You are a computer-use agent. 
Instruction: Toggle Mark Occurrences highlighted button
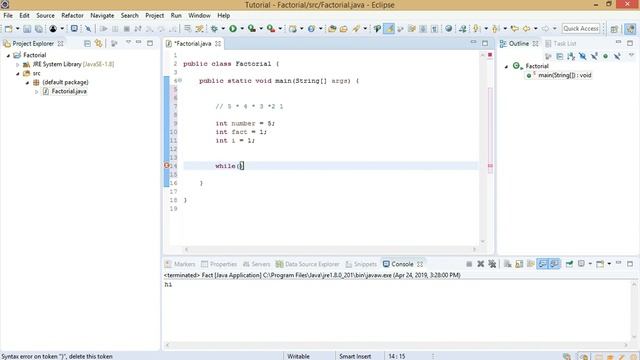pyautogui.click(x=389, y=29)
